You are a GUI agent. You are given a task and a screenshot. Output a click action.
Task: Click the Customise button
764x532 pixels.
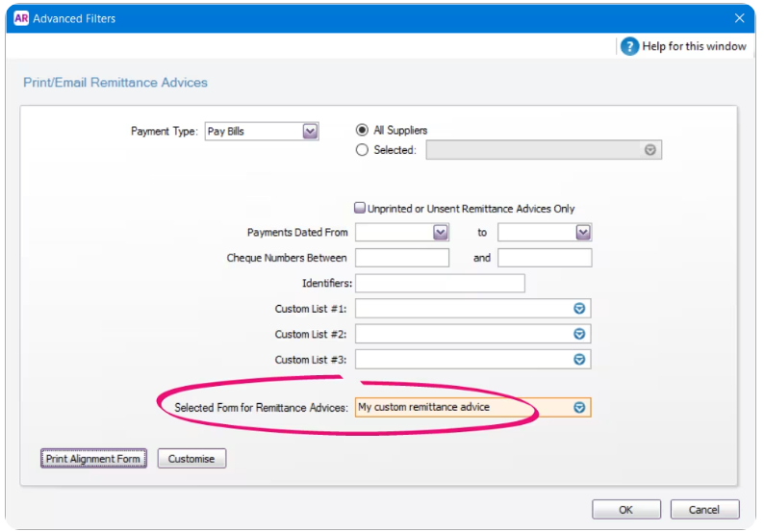point(191,459)
